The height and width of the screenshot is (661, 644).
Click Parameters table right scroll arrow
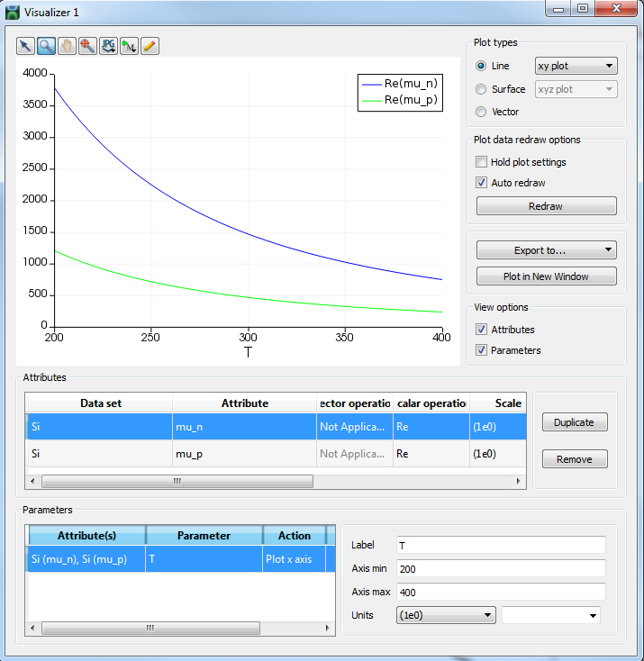point(328,628)
